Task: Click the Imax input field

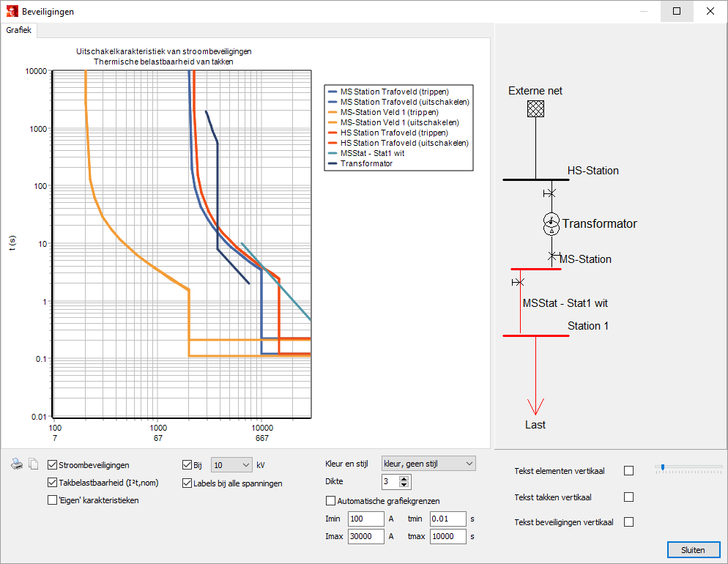Action: (366, 536)
